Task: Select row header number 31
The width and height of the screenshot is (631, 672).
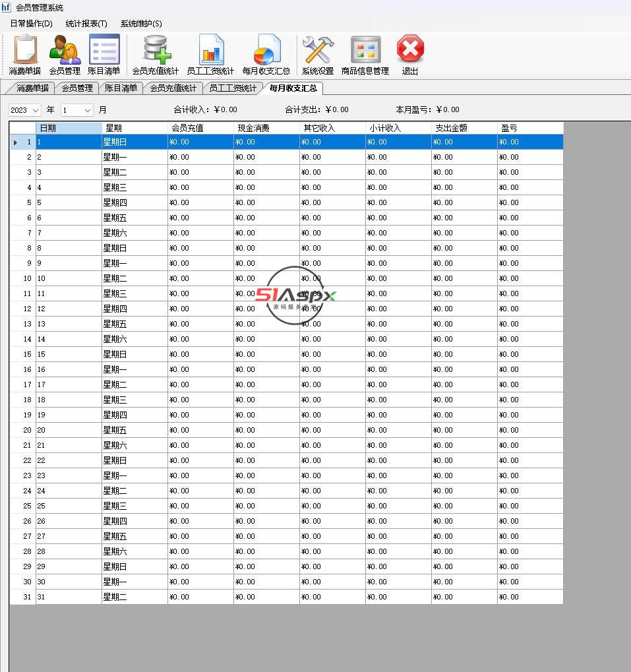Action: click(22, 597)
